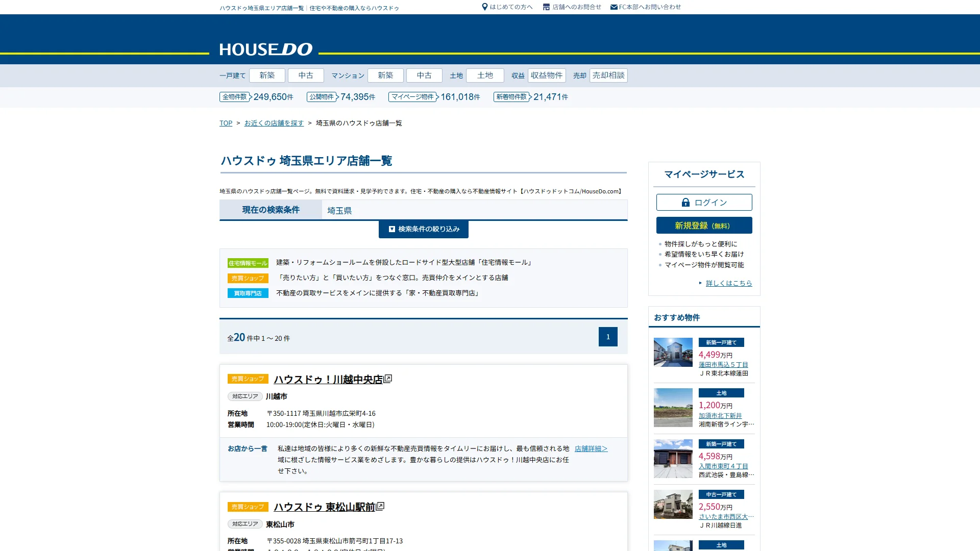The image size is (980, 551).
Task: Open ハウスドゥ 東松山駅前 store title
Action: (x=325, y=507)
